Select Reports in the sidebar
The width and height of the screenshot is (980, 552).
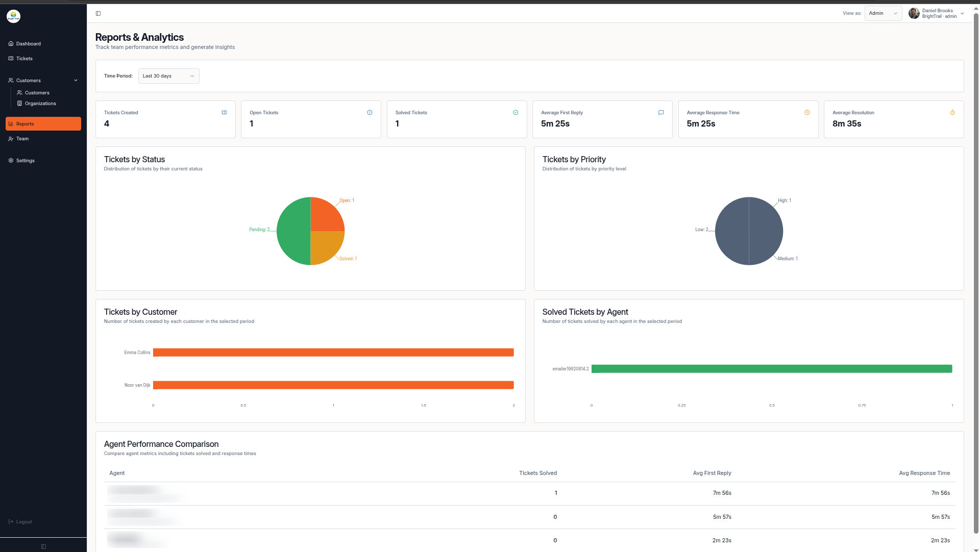[43, 124]
